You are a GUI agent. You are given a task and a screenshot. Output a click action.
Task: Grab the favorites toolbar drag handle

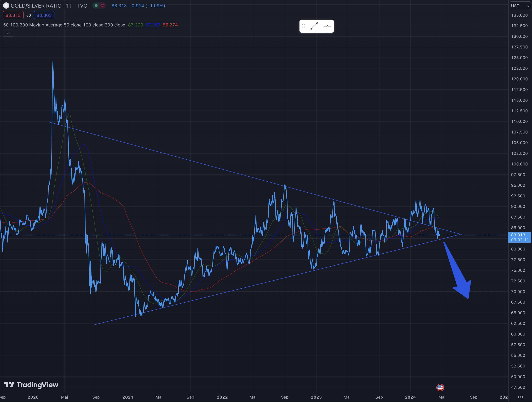pyautogui.click(x=303, y=26)
